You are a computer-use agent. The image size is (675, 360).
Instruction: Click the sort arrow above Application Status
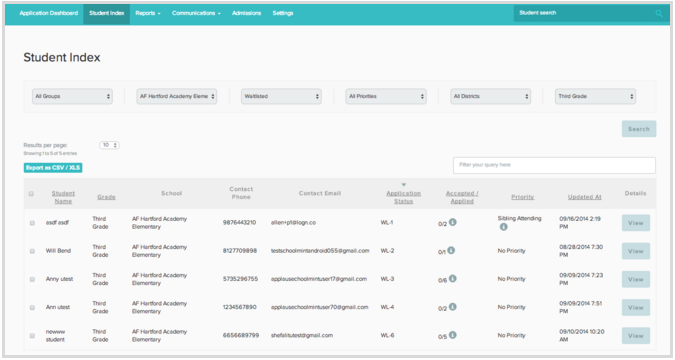pyautogui.click(x=403, y=185)
